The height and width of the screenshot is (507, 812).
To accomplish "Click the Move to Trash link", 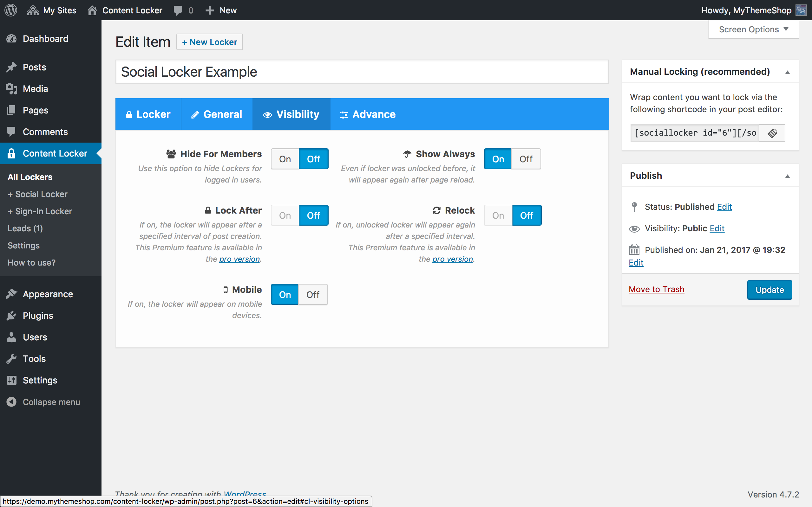I will pyautogui.click(x=656, y=289).
